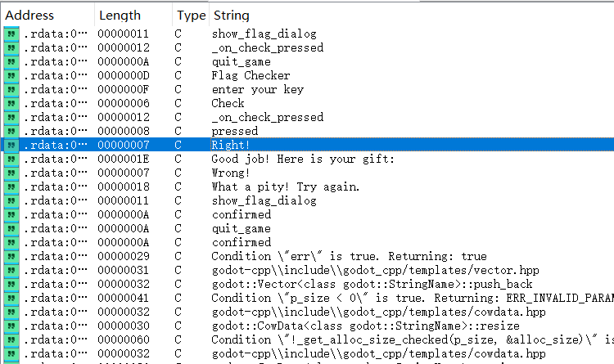Select the "Good job! Here is your gift:" string
This screenshot has width=614, height=364.
(x=302, y=159)
